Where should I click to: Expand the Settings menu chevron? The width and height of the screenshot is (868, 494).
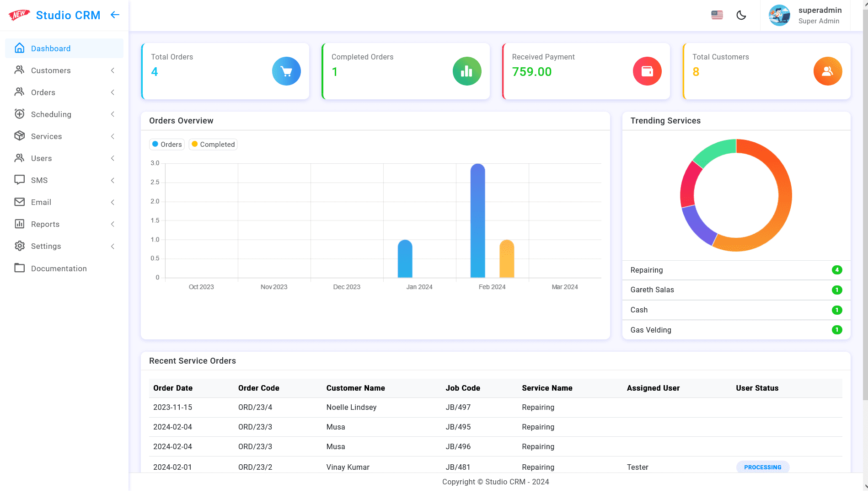click(113, 246)
